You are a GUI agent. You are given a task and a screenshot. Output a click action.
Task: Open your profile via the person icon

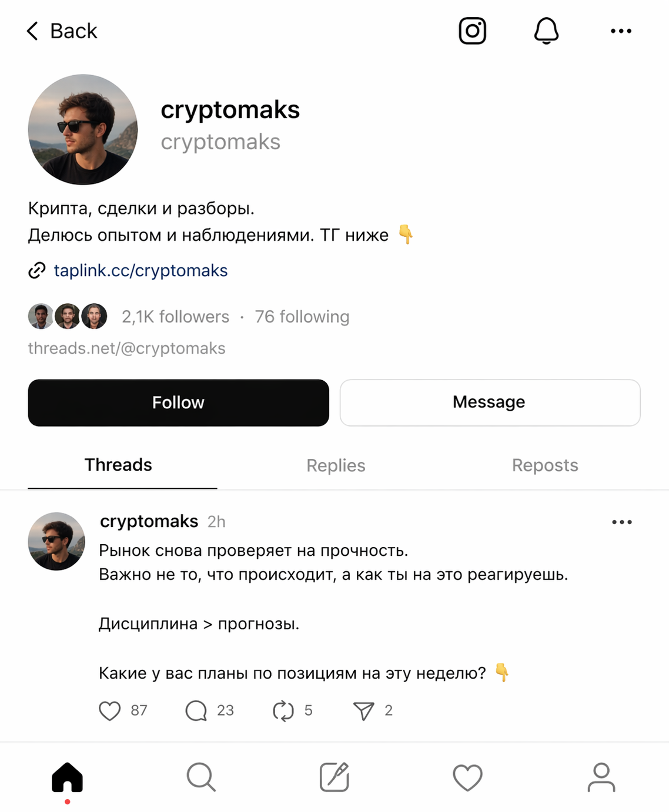coord(601,777)
